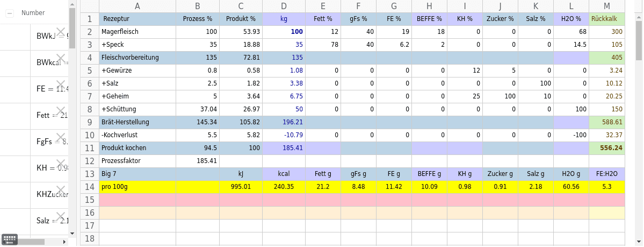This screenshot has height=247, width=644.
Task: Select the Salz % header cell
Action: (x=536, y=19)
